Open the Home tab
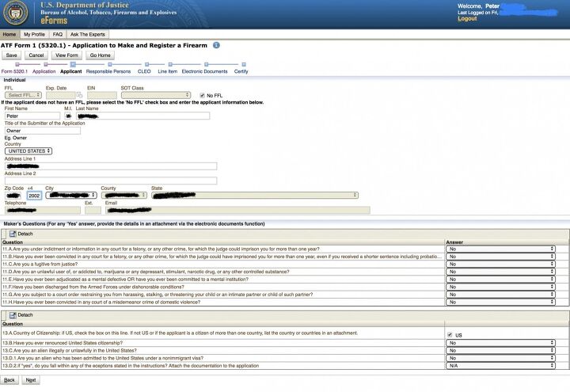 click(9, 34)
